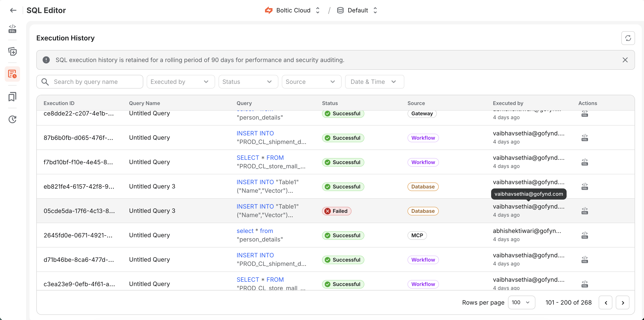Click the bookmarks icon in the sidebar
Screen dimensions: 644x320
click(12, 96)
